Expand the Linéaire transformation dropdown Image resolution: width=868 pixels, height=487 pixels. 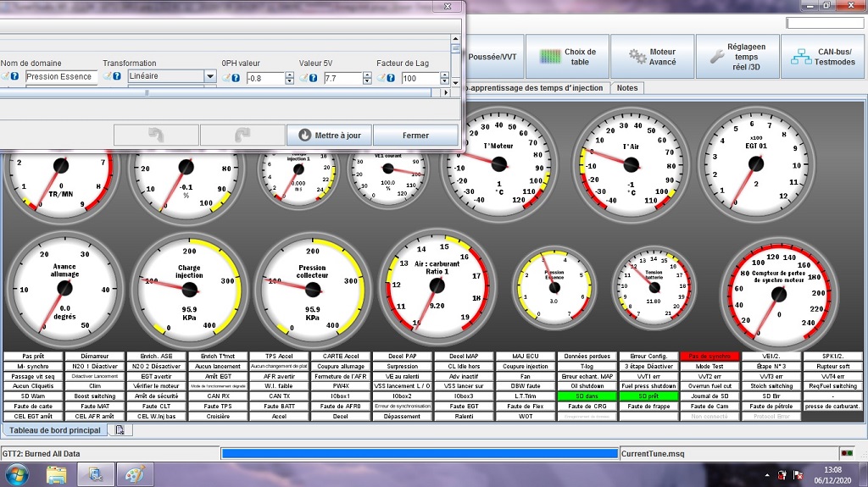tap(209, 77)
